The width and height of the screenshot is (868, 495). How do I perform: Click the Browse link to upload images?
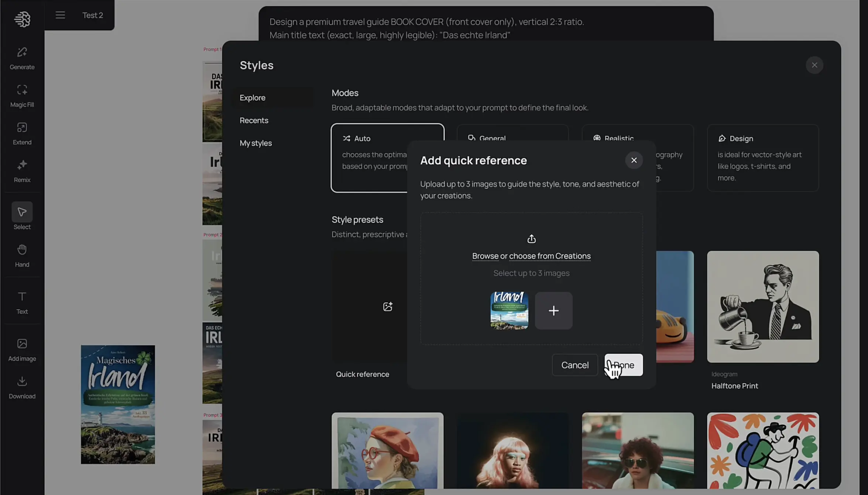(x=485, y=256)
